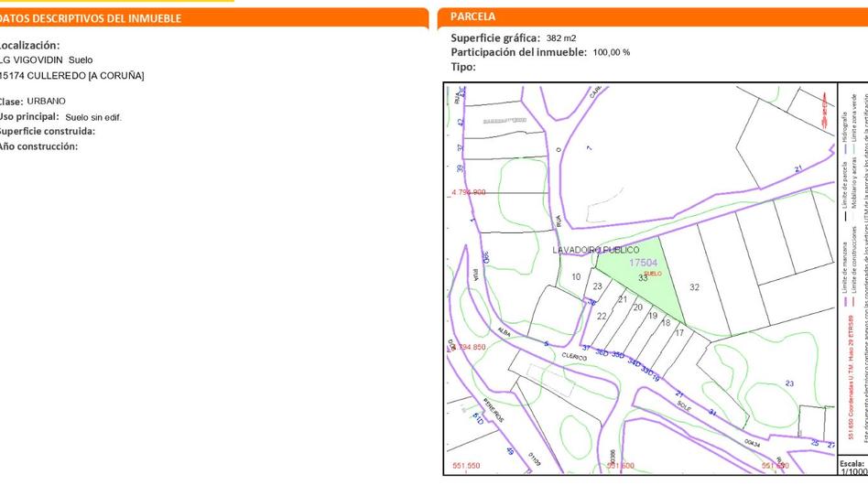The image size is (868, 496).
Task: Select parcel 22 on the map
Action: click(602, 317)
